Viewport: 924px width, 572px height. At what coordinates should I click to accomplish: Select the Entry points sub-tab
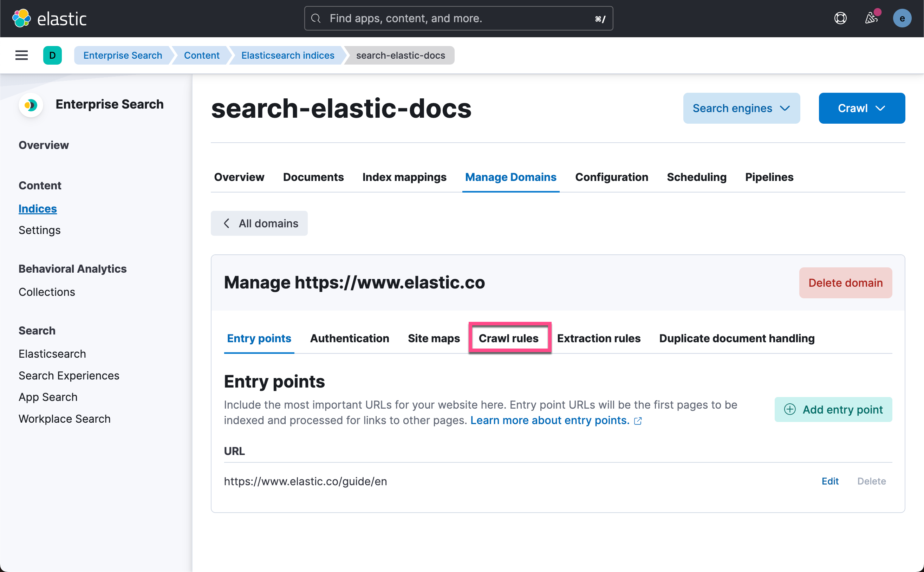[x=259, y=338]
